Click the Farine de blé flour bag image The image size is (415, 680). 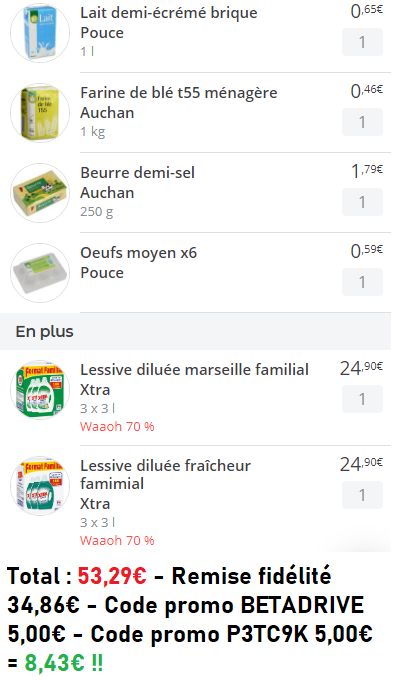pyautogui.click(x=40, y=113)
